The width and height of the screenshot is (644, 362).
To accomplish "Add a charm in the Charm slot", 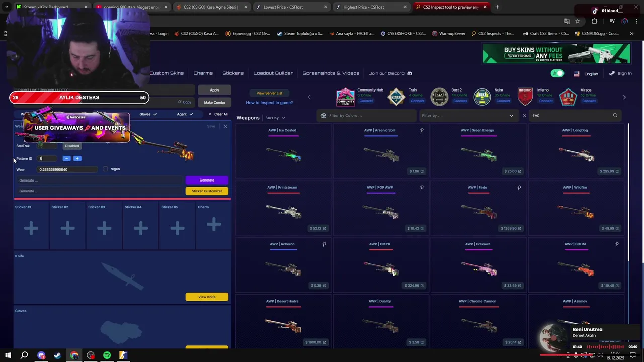I will [x=214, y=225].
